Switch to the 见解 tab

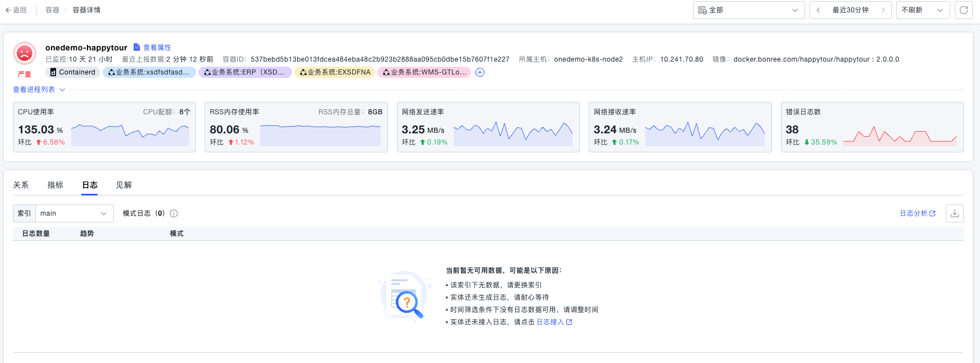[124, 185]
